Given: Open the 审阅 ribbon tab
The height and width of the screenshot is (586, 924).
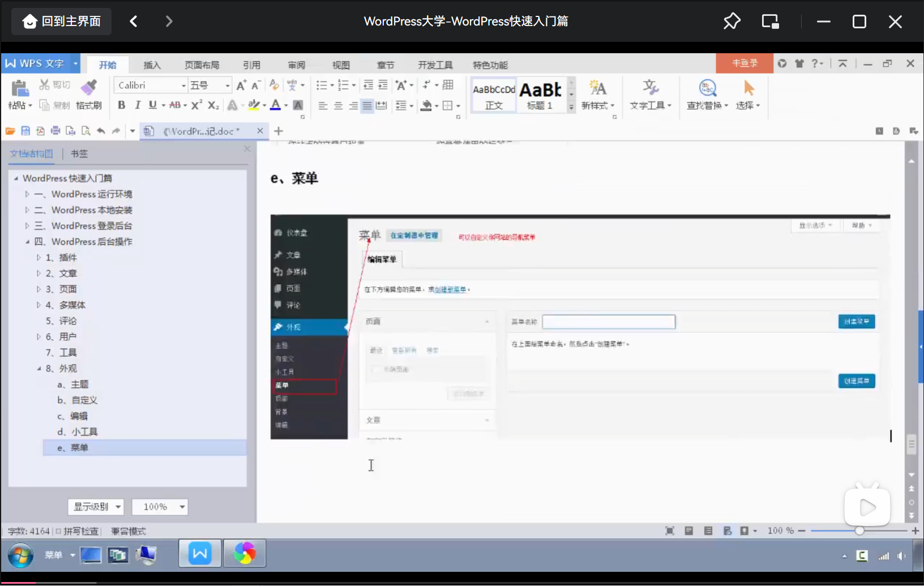Looking at the screenshot, I should tap(296, 65).
